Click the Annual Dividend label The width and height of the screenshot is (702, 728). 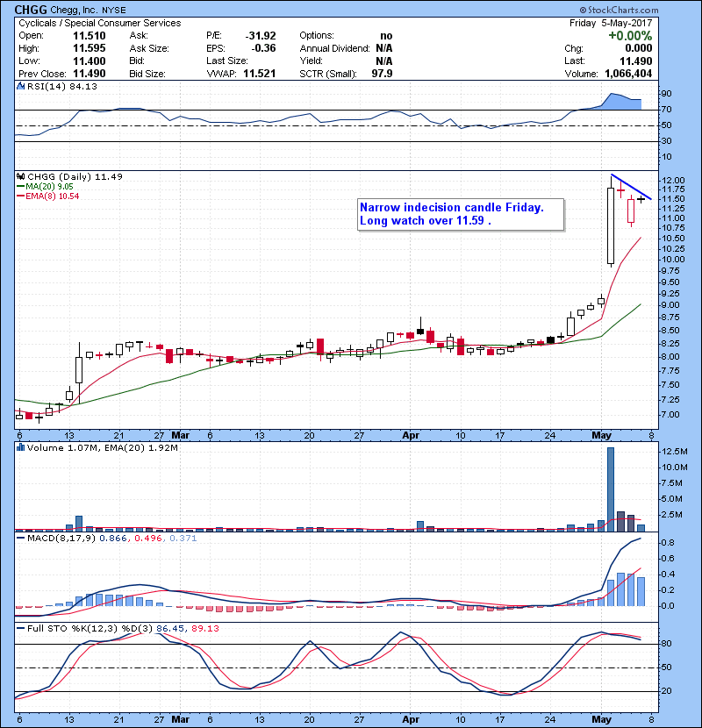334,48
